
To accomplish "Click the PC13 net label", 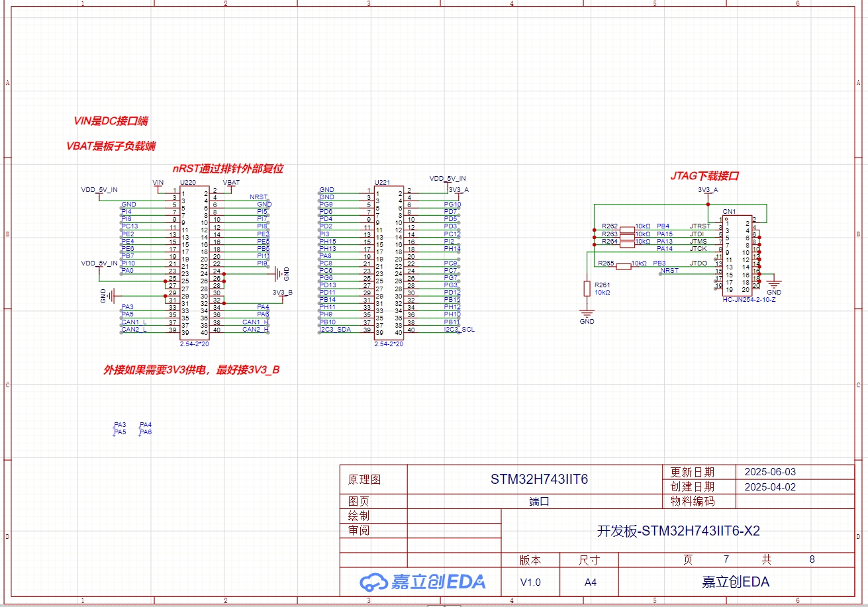I will (x=130, y=226).
